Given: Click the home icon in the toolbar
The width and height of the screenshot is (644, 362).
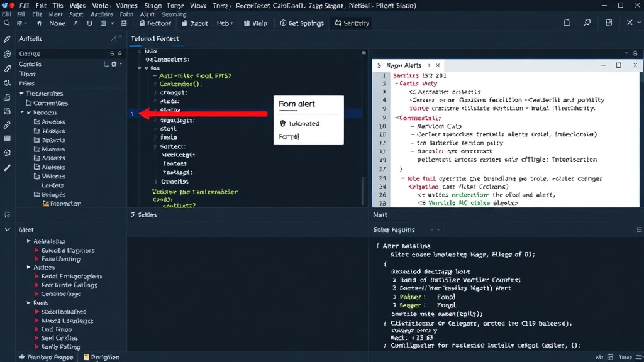Looking at the screenshot, I should (x=40, y=23).
